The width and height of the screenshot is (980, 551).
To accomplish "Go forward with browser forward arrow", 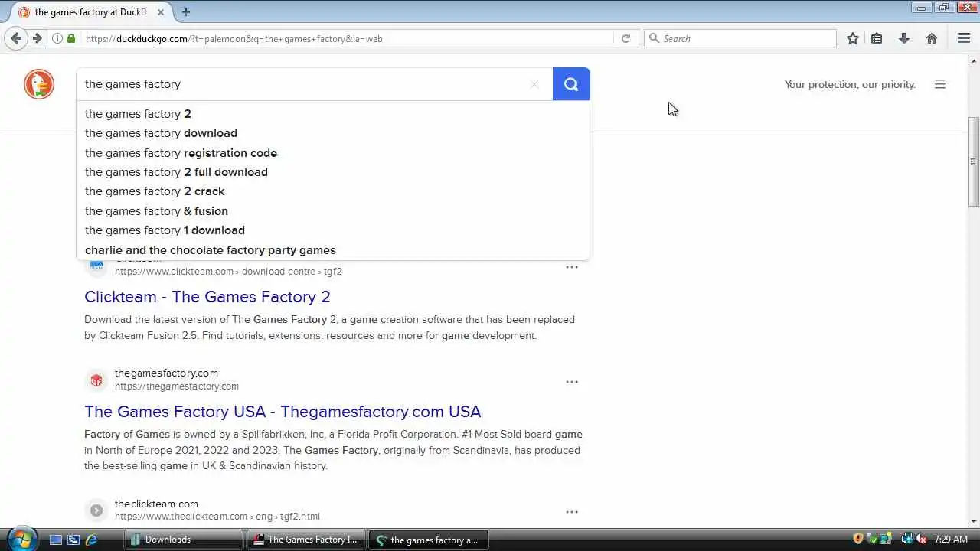I will (36, 38).
